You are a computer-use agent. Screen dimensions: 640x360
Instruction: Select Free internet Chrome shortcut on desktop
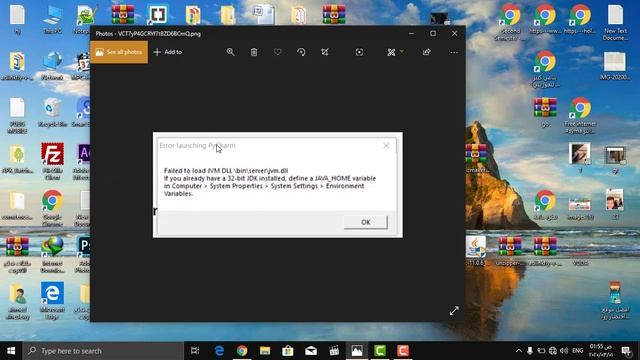580,115
